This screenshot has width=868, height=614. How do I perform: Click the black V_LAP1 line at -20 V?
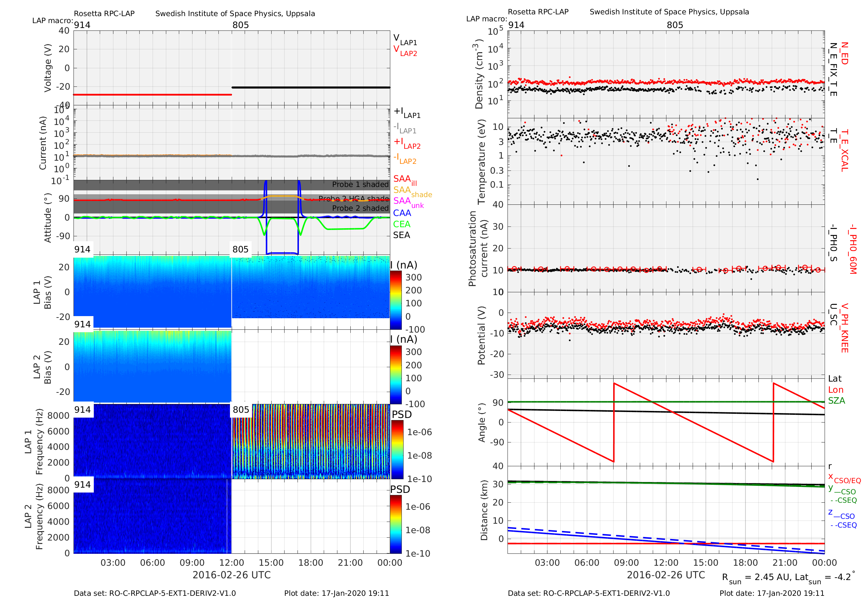[x=311, y=87]
